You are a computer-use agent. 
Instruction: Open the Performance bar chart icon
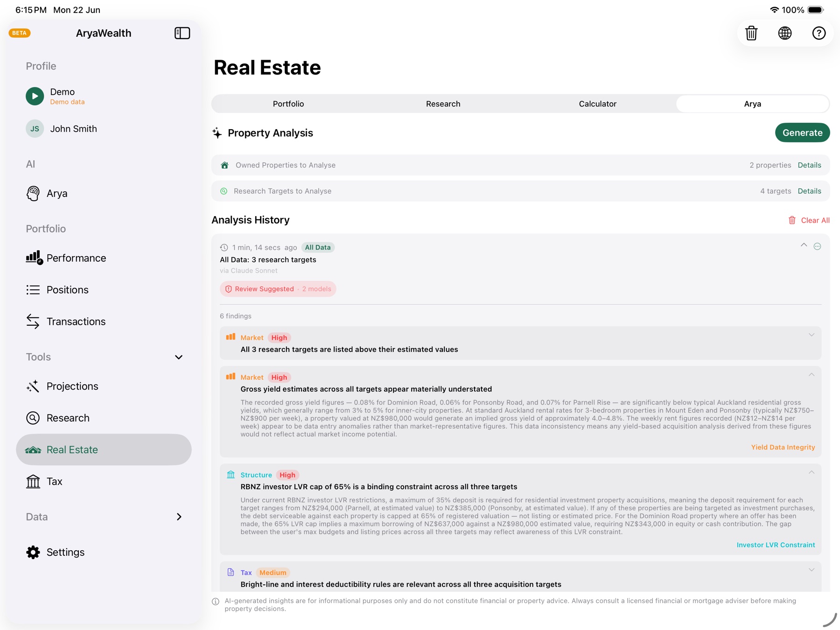[34, 258]
